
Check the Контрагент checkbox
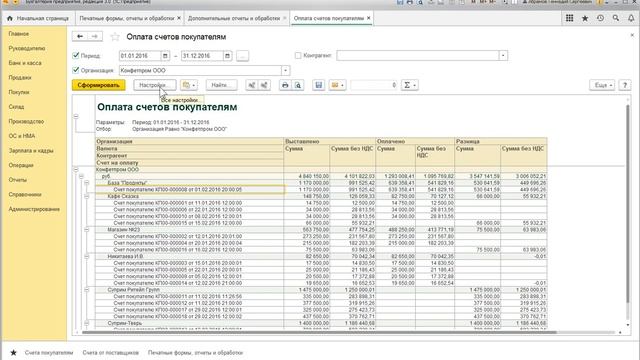pyautogui.click(x=298, y=55)
